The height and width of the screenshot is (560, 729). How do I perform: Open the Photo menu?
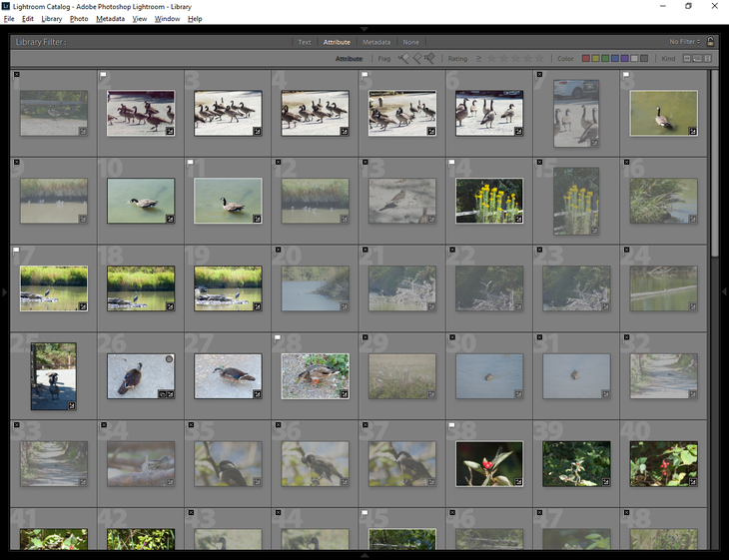[79, 19]
